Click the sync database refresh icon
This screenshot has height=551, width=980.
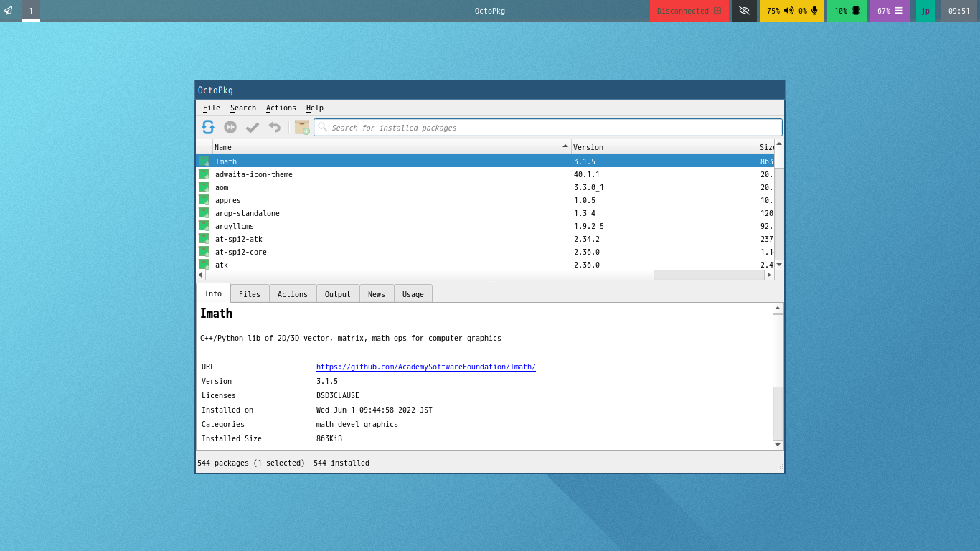[208, 127]
